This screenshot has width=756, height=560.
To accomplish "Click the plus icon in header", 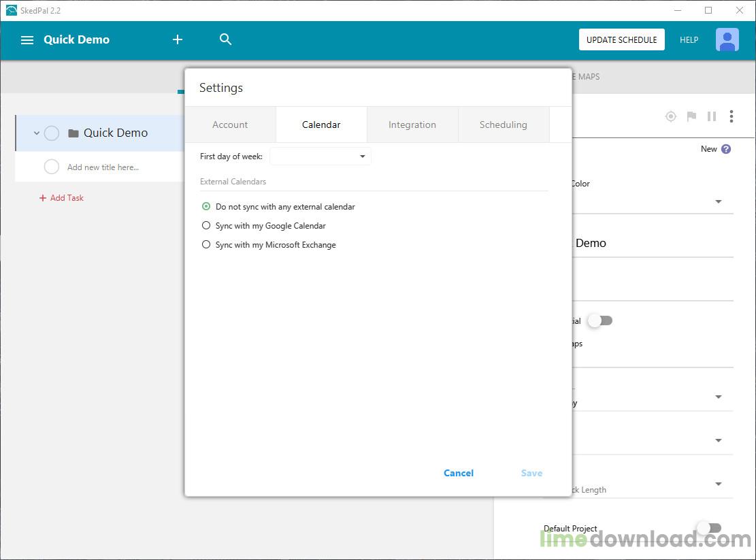I will (178, 39).
